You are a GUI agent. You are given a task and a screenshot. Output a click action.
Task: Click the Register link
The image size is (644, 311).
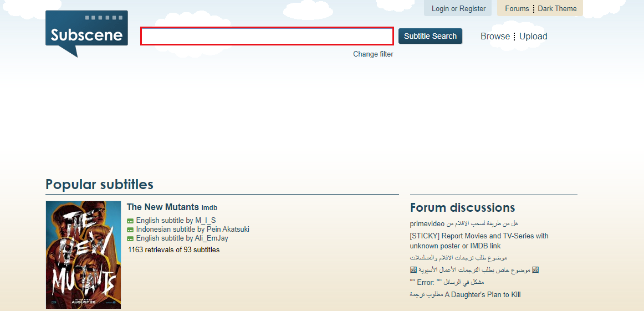pyautogui.click(x=473, y=9)
